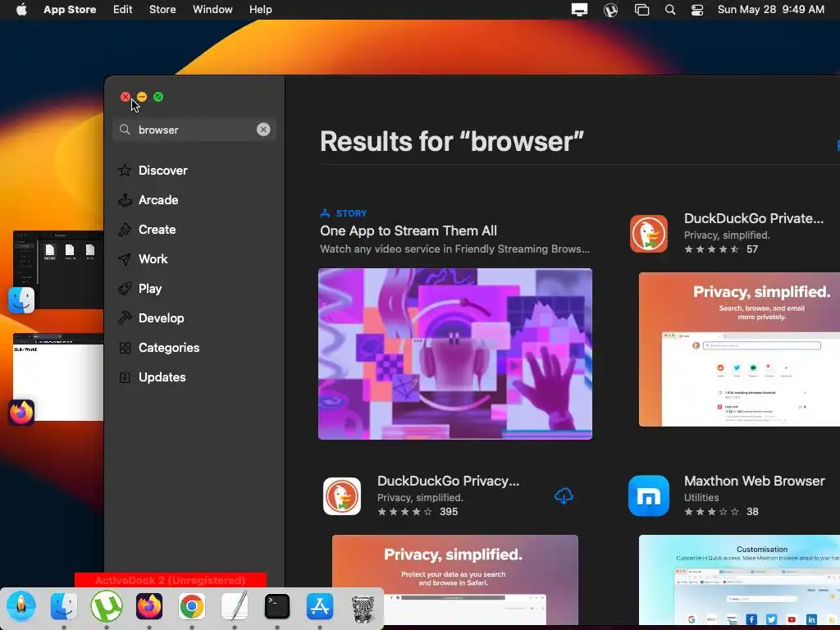Open the DuckDuckGo Private... app title
Screen dimensions: 840x630
pyautogui.click(x=754, y=218)
